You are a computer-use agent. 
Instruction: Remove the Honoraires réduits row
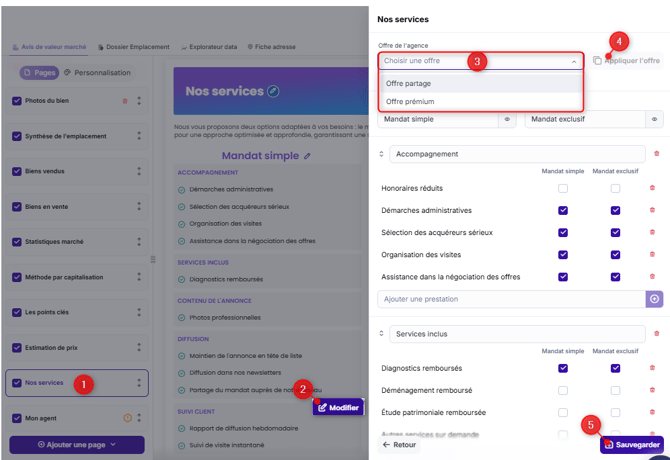coord(652,188)
